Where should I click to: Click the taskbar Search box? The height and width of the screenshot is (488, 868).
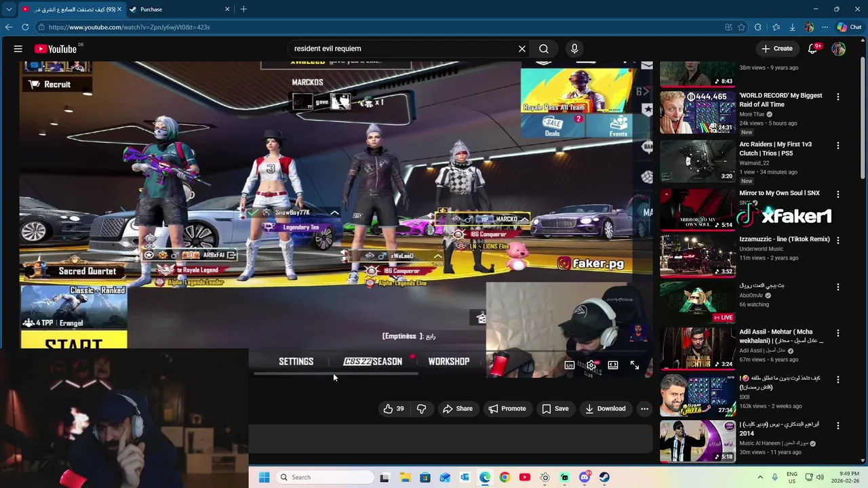point(325,477)
